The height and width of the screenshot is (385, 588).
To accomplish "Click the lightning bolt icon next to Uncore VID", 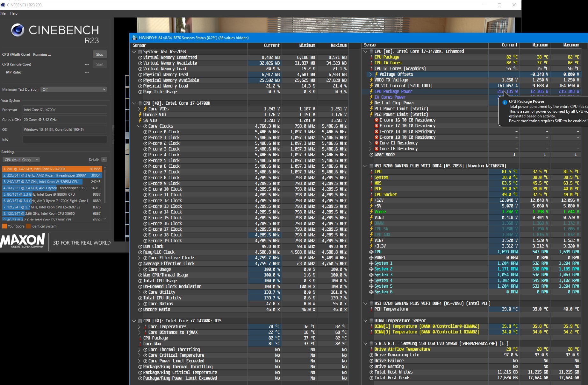I will [x=140, y=115].
